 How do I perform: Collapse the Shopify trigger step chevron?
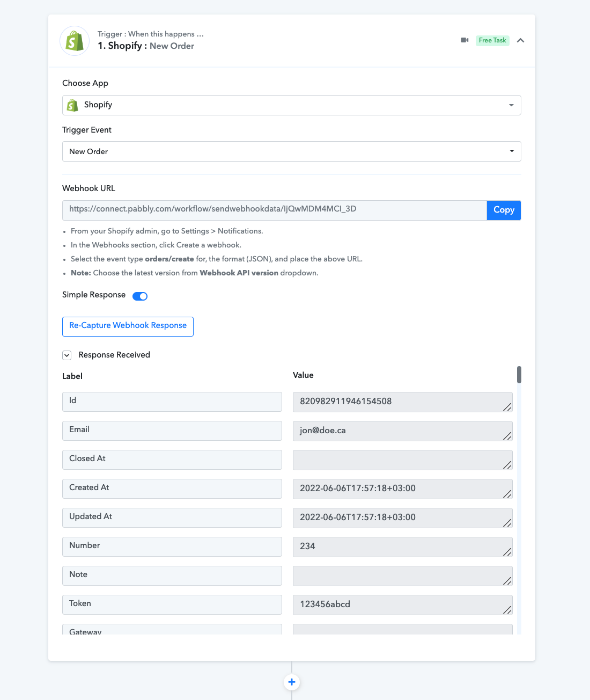coord(520,40)
